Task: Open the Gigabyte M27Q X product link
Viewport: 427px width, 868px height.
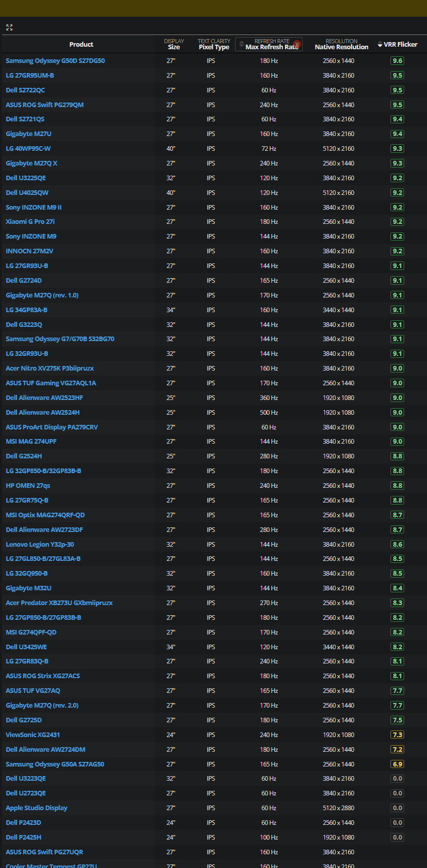Action: (x=31, y=163)
